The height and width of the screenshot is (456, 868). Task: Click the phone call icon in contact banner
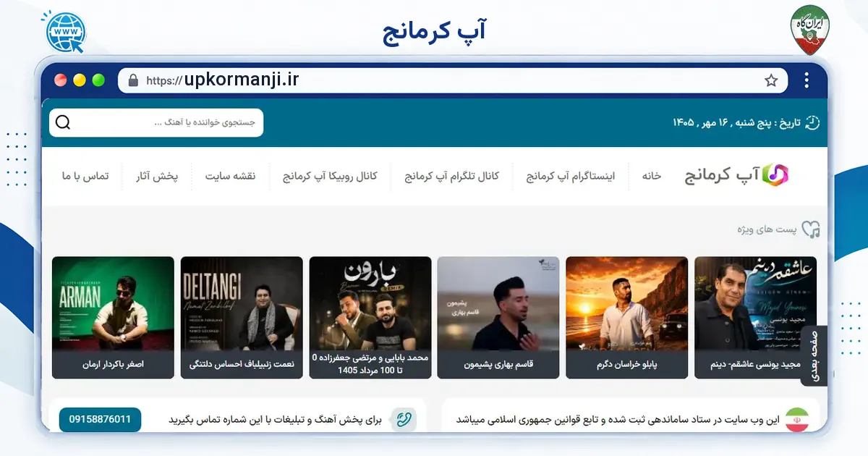(404, 420)
